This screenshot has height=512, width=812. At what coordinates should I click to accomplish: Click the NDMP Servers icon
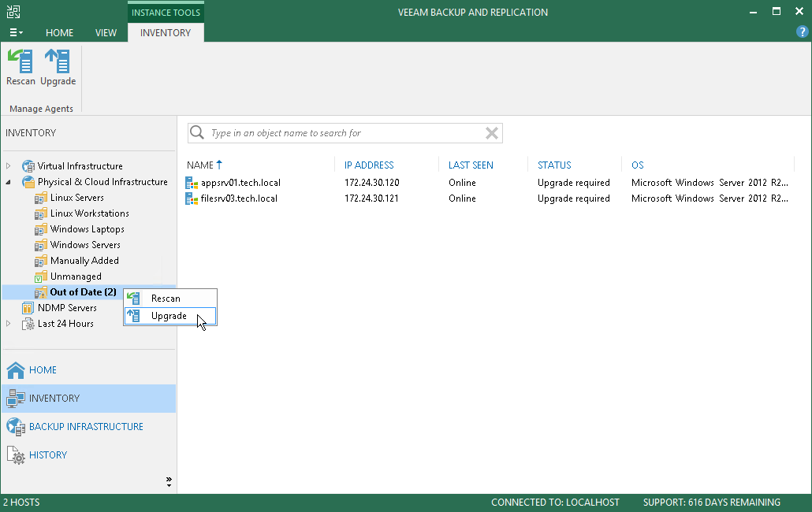pyautogui.click(x=28, y=308)
